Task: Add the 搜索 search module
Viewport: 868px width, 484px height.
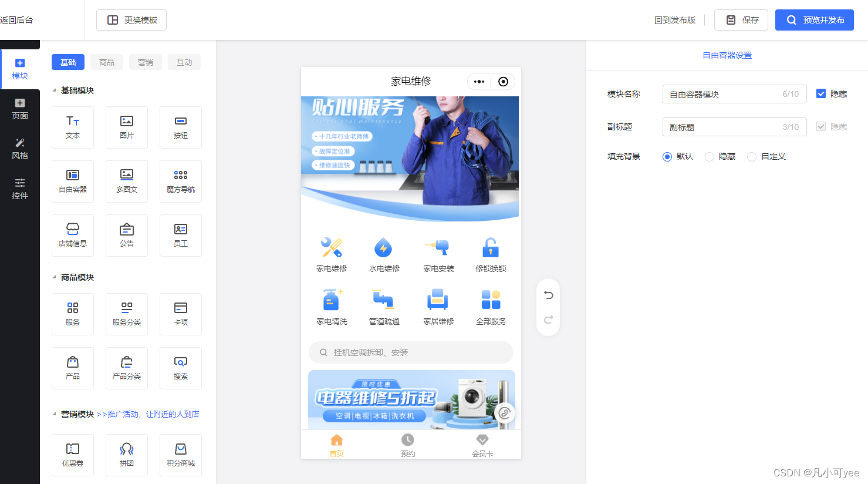Action: [x=181, y=368]
